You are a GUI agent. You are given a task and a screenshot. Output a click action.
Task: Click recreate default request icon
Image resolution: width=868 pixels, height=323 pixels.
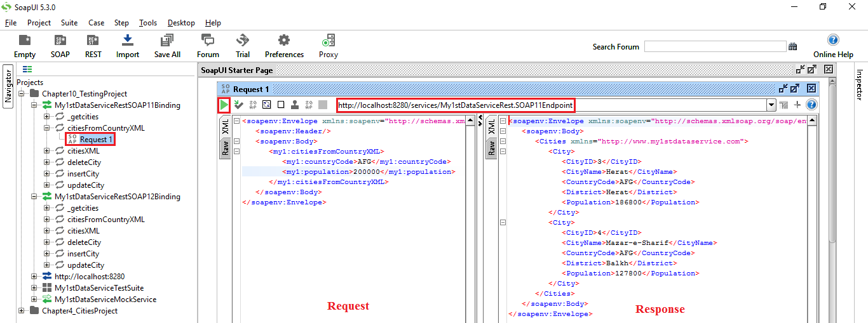pyautogui.click(x=267, y=105)
